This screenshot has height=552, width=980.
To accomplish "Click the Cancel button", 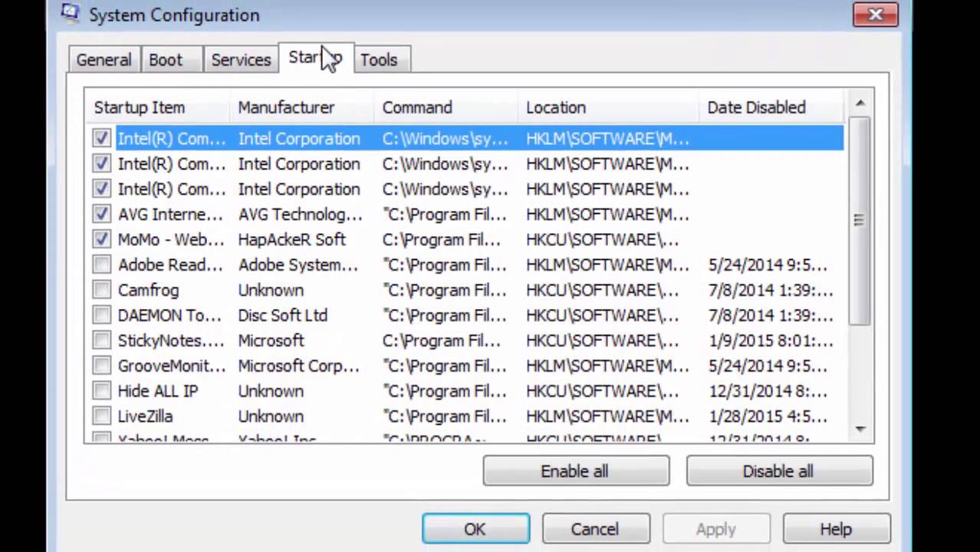I will pyautogui.click(x=595, y=529).
